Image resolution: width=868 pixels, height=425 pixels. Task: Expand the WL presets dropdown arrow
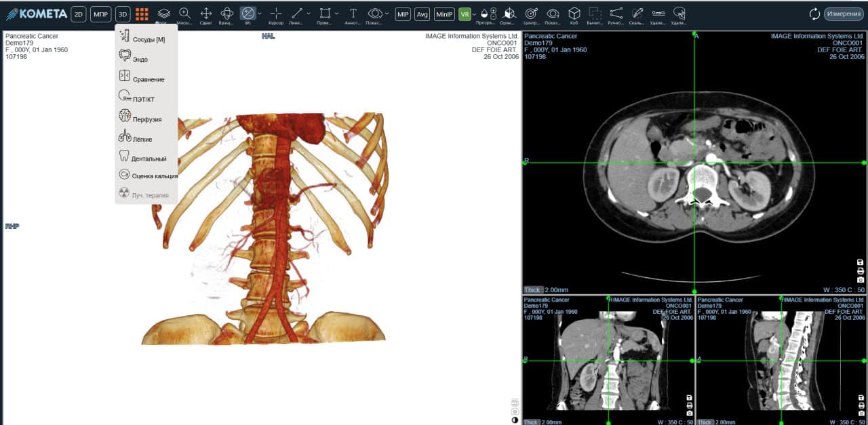point(260,14)
